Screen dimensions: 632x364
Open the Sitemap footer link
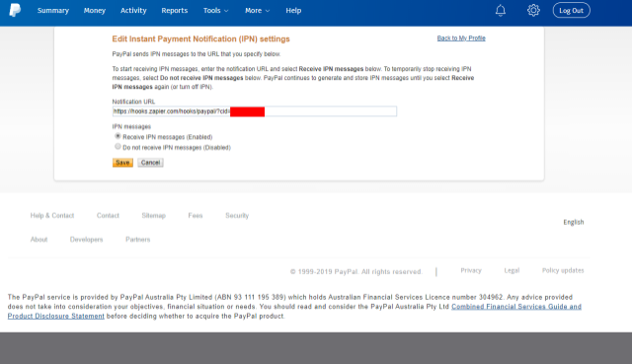tap(154, 216)
